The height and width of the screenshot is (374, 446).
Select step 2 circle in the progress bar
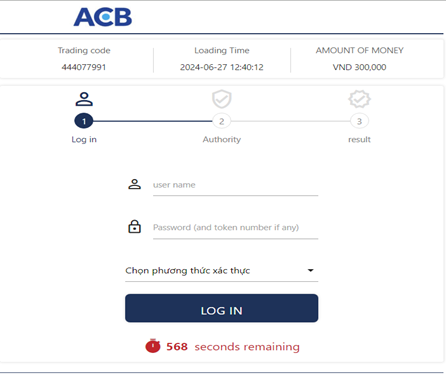pos(222,121)
